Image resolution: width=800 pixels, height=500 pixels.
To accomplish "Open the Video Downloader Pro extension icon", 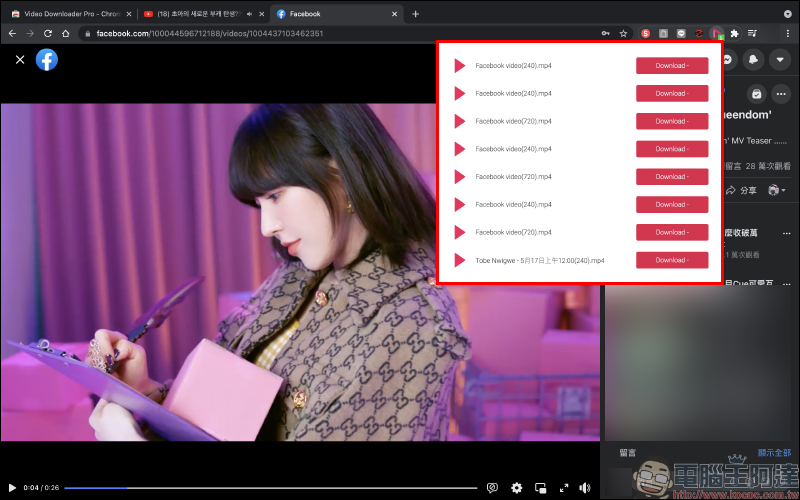I will tap(717, 33).
